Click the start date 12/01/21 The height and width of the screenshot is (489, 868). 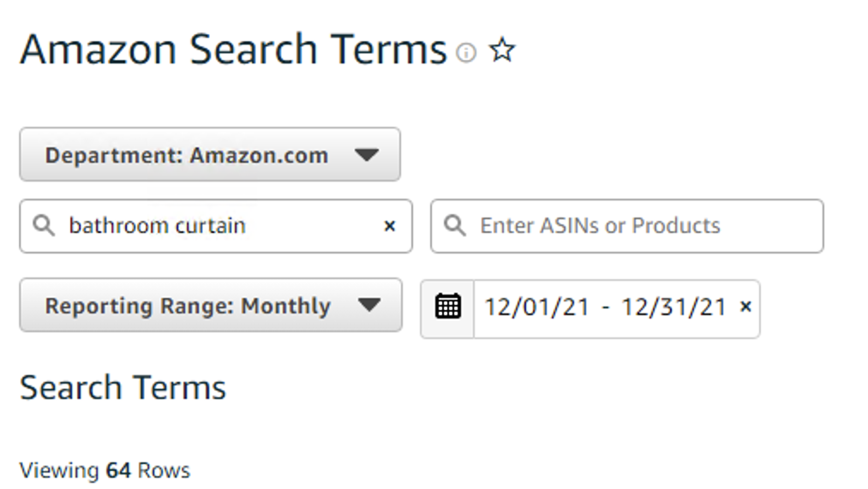536,307
